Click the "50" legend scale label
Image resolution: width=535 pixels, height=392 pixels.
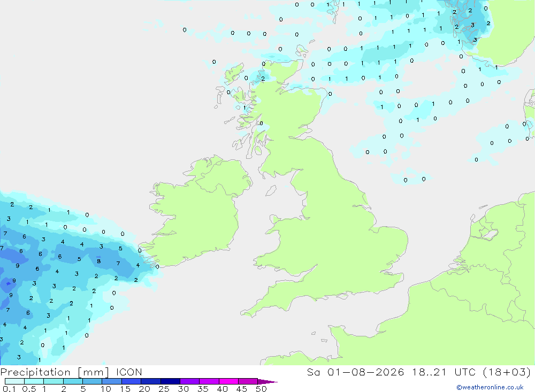pos(262,389)
